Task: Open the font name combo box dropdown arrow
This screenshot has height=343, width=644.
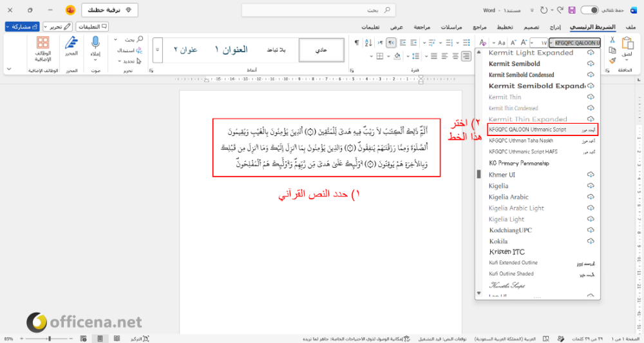Action: coord(551,43)
